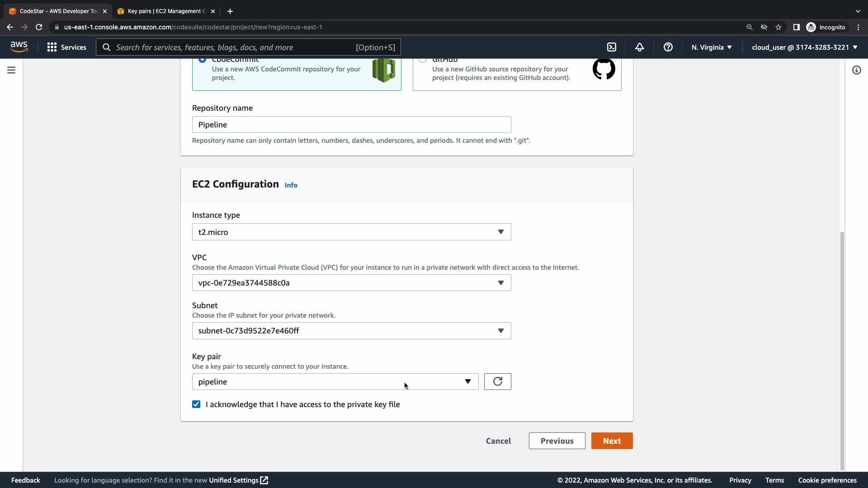Open the hamburger side navigation menu
The width and height of the screenshot is (868, 488).
(x=11, y=70)
